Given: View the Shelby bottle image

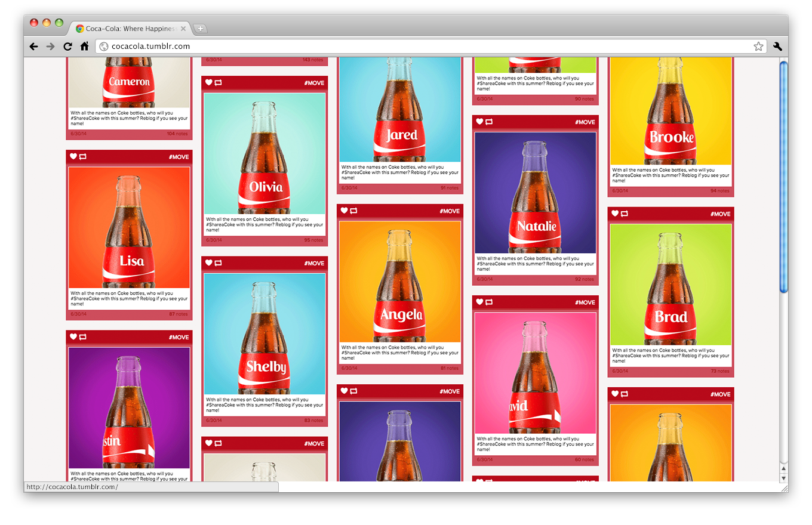Looking at the screenshot, I should point(264,334).
